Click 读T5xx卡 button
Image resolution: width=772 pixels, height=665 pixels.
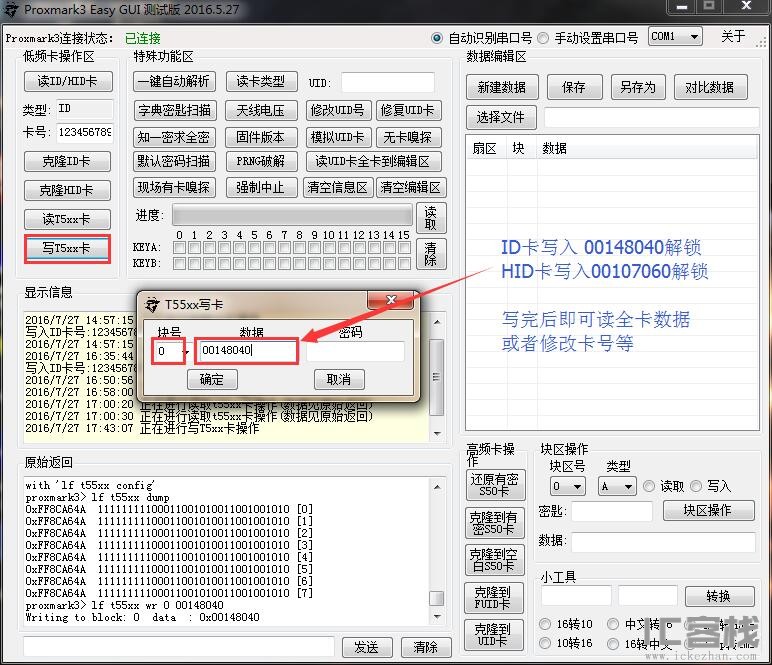tap(67, 219)
